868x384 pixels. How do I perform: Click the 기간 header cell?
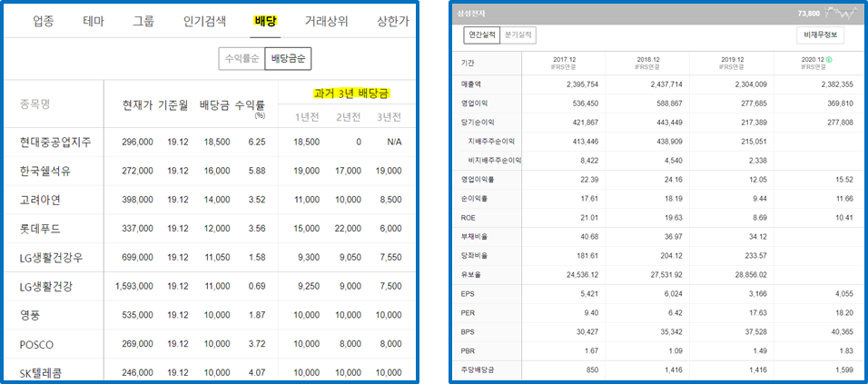468,63
